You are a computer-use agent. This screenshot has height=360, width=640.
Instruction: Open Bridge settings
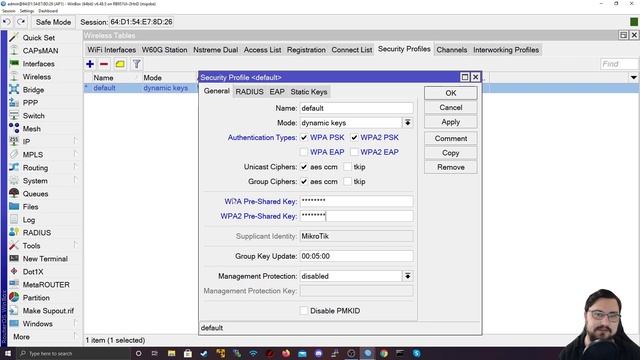33,90
